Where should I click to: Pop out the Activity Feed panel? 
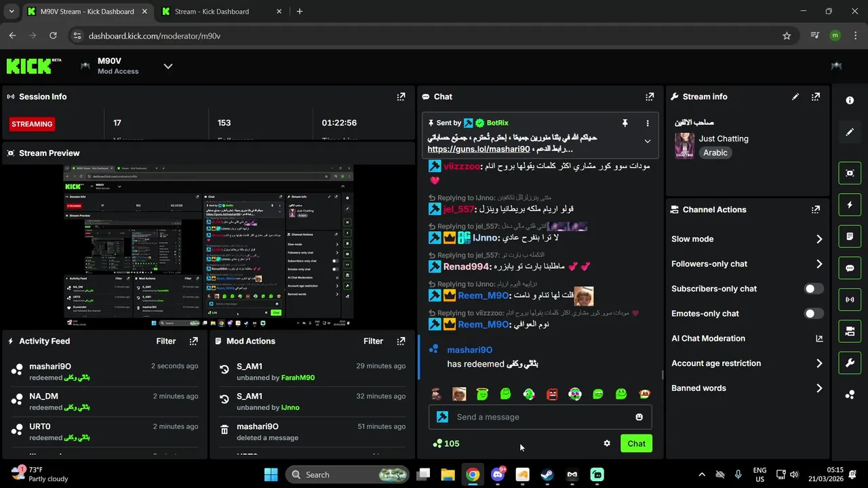[x=193, y=341]
